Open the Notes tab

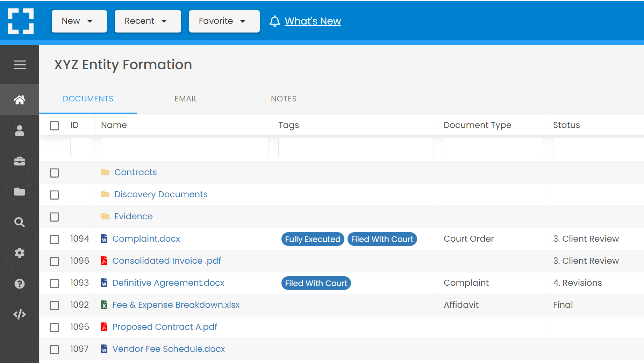pyautogui.click(x=284, y=99)
